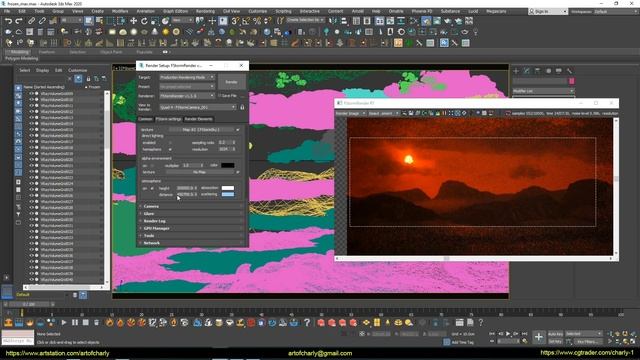Toggle the Save File checkbox in Render Setup
The width and height of the screenshot is (640, 360).
tap(219, 96)
